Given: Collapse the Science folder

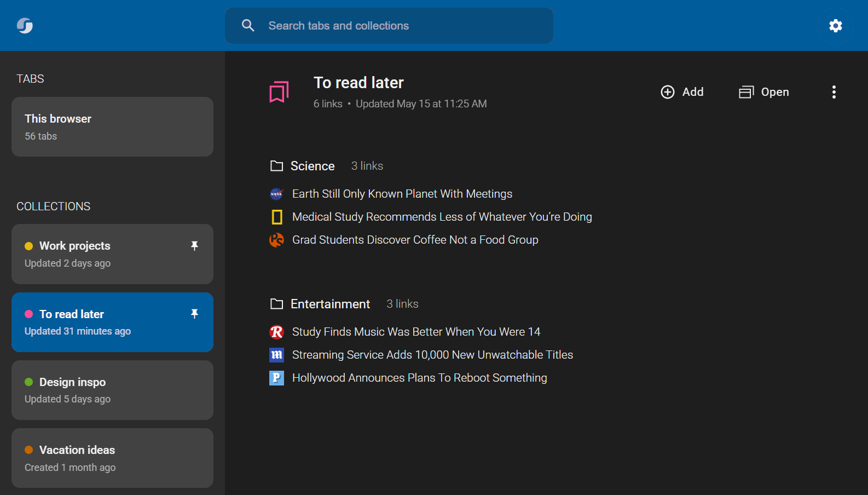Looking at the screenshot, I should coord(277,166).
